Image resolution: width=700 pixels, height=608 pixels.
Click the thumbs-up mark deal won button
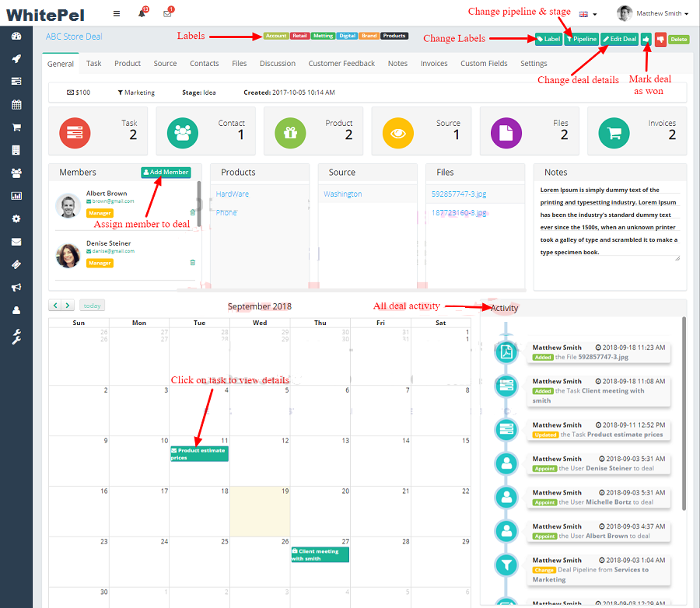click(646, 39)
